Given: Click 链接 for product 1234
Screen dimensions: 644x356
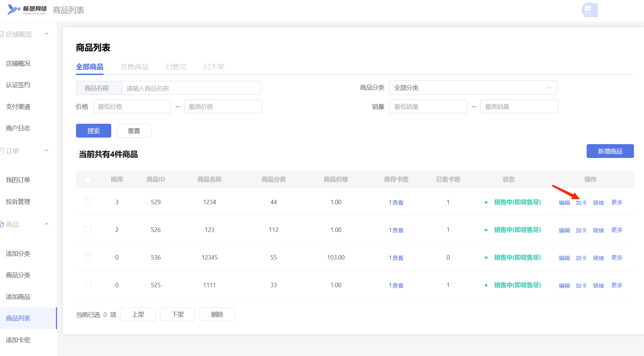Looking at the screenshot, I should [x=598, y=203].
